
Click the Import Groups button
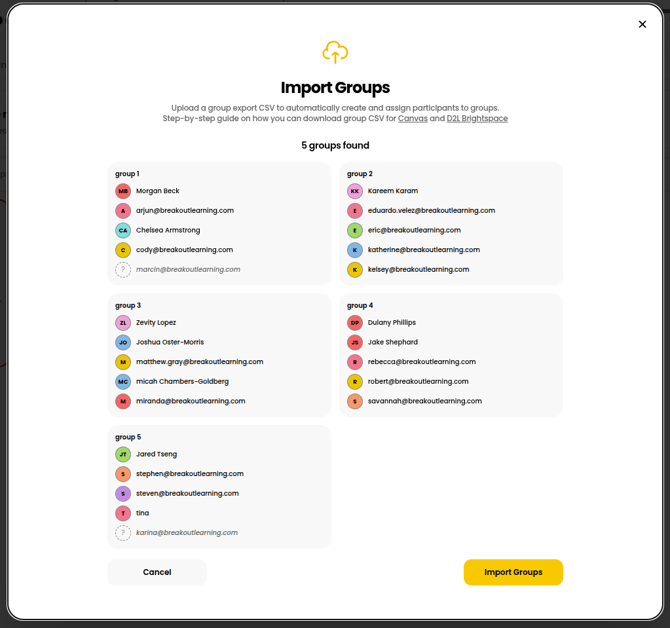(513, 572)
